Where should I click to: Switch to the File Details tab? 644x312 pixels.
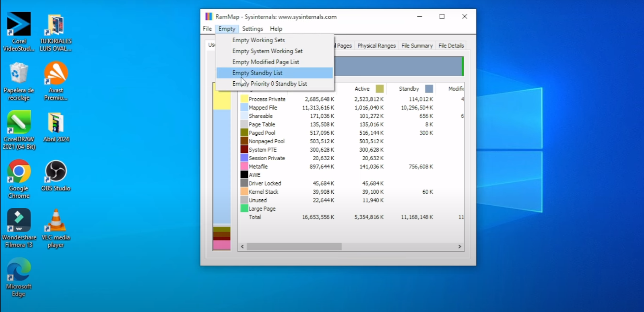451,45
